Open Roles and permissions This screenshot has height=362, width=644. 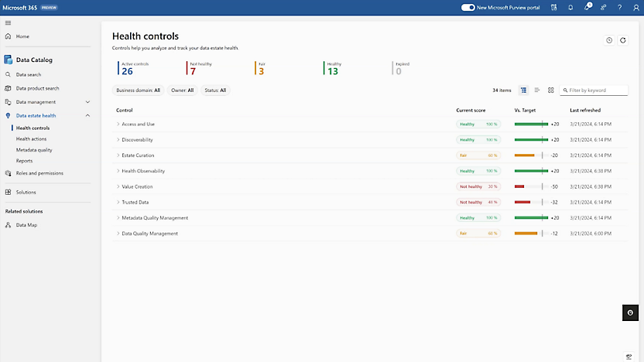tap(39, 173)
